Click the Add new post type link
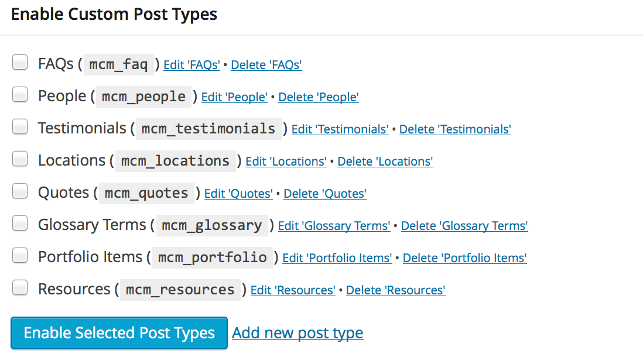Screen dimensions: 643x364 pos(297,333)
